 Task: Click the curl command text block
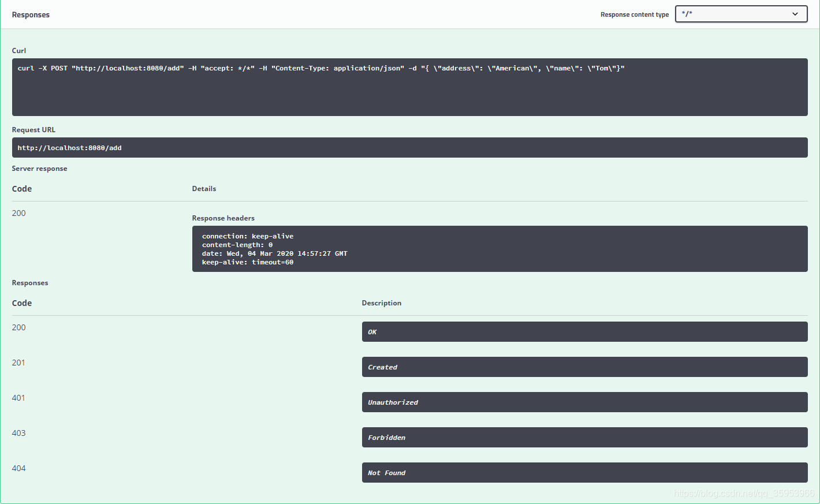click(409, 87)
